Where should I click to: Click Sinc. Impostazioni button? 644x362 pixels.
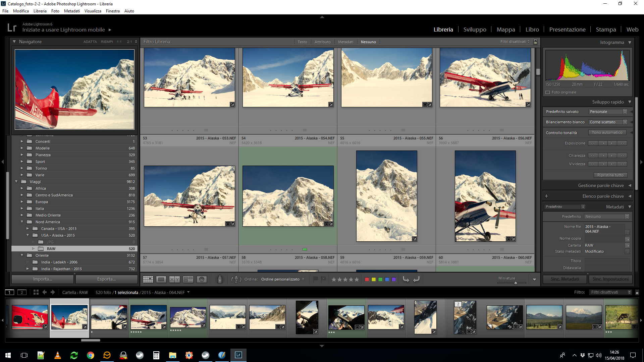pyautogui.click(x=610, y=279)
